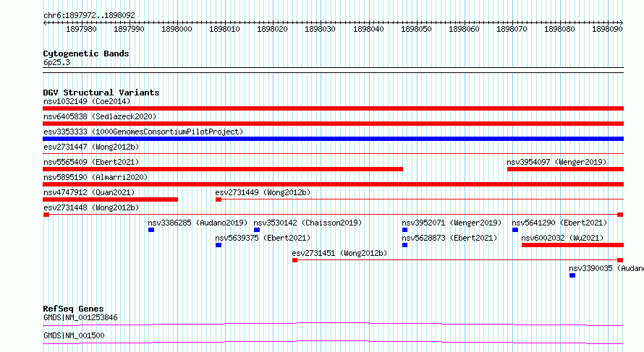Viewport: 644px width, 352px height.
Task: Click the DGV Structural Variants track title
Action: click(x=101, y=93)
